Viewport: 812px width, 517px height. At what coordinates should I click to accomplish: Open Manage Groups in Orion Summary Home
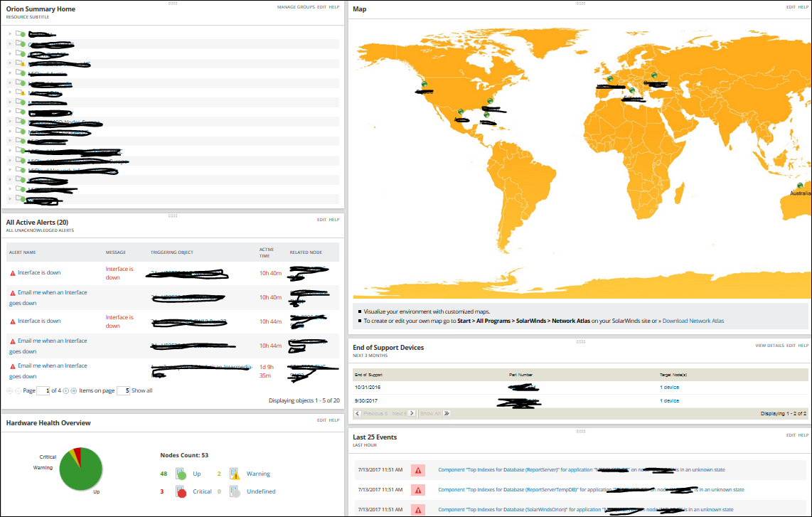tap(296, 7)
